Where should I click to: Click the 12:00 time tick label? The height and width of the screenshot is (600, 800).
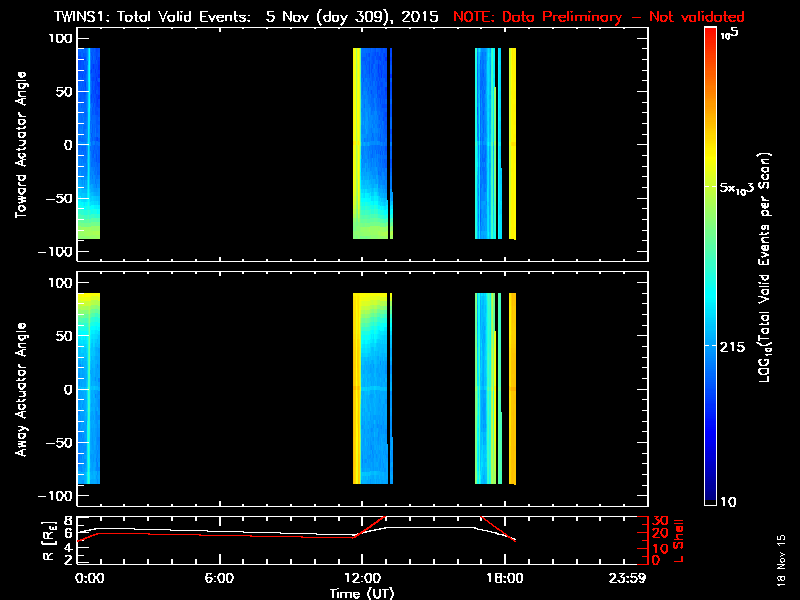357,578
